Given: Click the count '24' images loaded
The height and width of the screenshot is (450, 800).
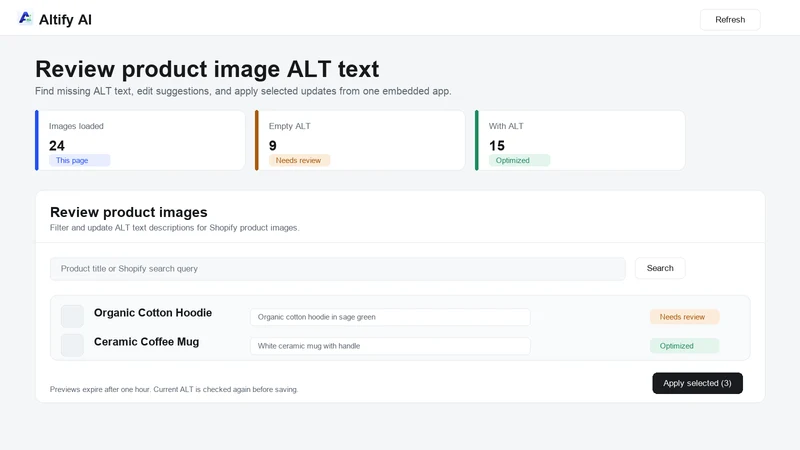Looking at the screenshot, I should click(57, 146).
